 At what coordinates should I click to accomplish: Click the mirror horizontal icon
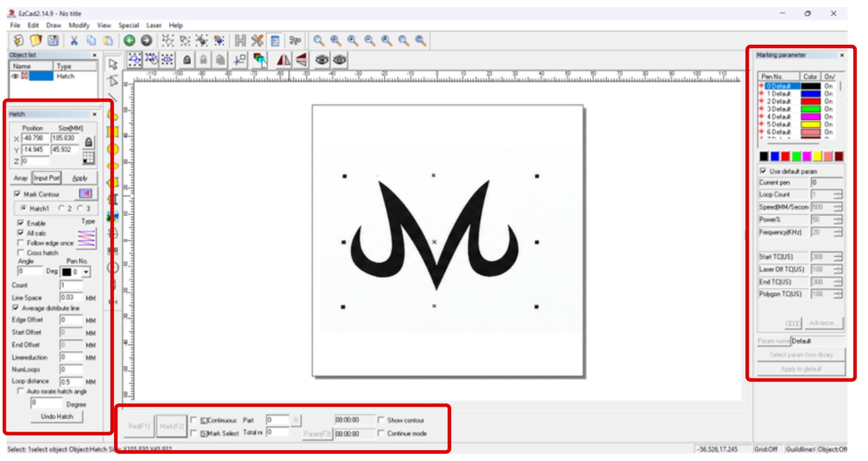(x=283, y=60)
